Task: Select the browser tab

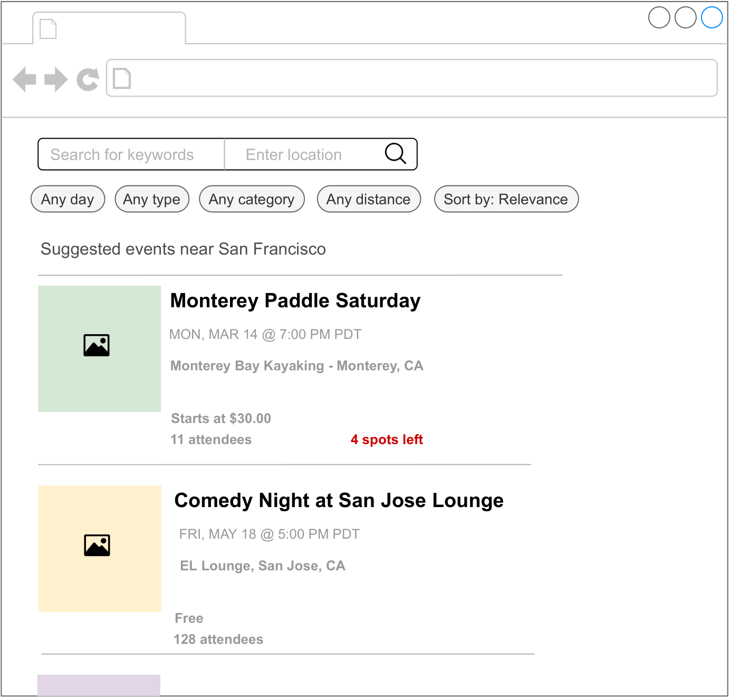Action: (x=109, y=28)
